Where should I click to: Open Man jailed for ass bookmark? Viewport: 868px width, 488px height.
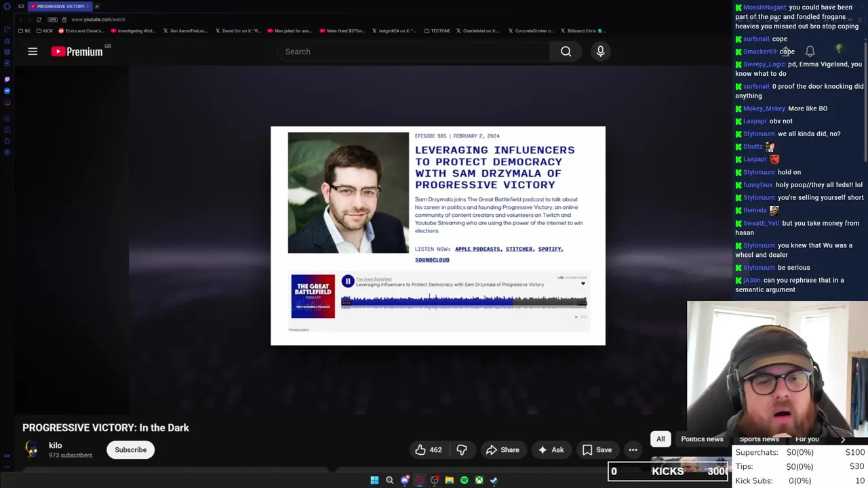coord(290,30)
